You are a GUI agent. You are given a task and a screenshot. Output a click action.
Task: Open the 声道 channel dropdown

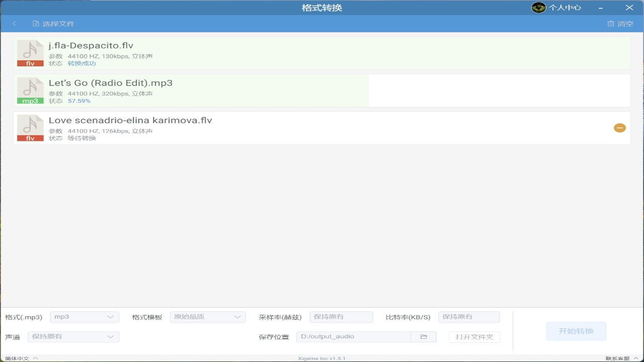pyautogui.click(x=73, y=337)
